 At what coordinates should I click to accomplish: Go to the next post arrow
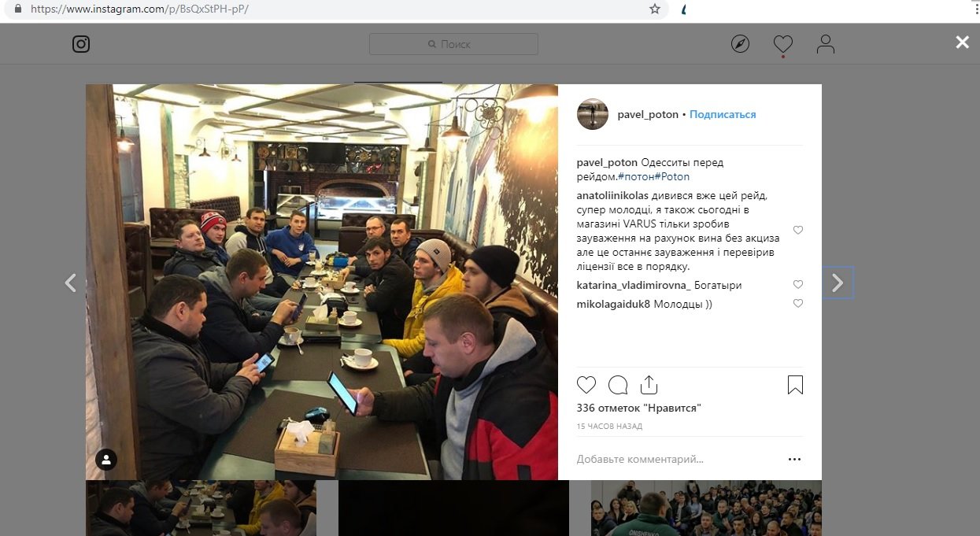tap(838, 283)
